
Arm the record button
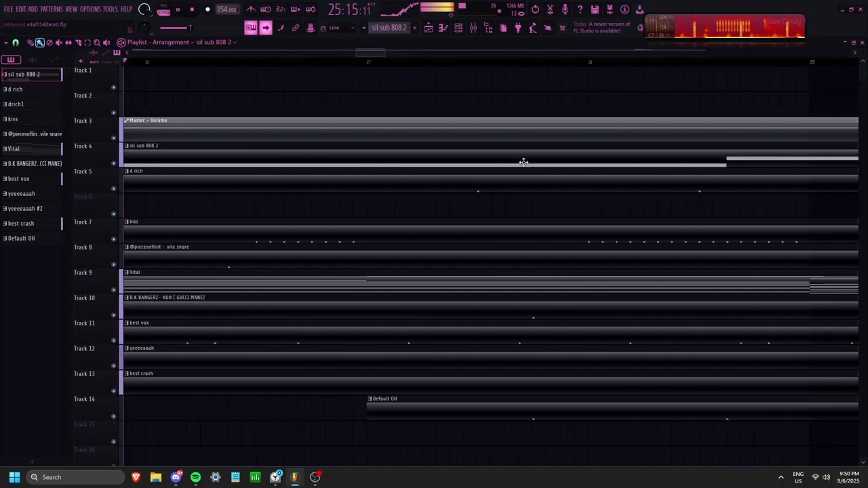[x=208, y=9]
